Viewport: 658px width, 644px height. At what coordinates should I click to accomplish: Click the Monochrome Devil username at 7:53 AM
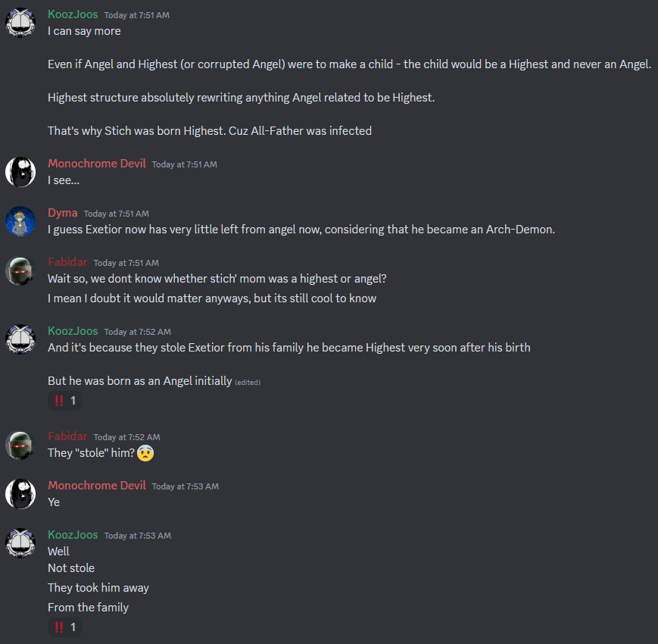[x=96, y=486]
